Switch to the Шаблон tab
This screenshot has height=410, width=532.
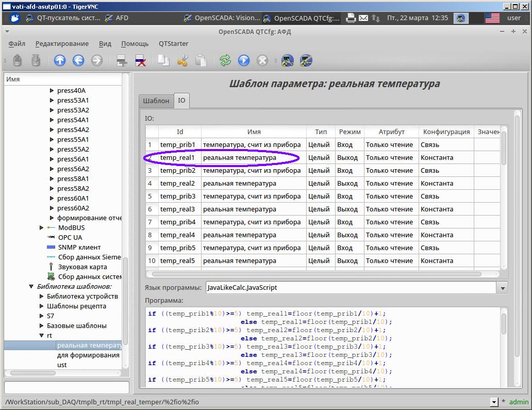[x=156, y=101]
